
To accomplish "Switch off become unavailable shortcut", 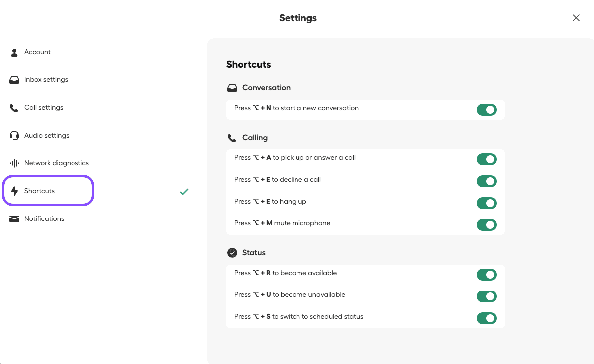I will (486, 296).
